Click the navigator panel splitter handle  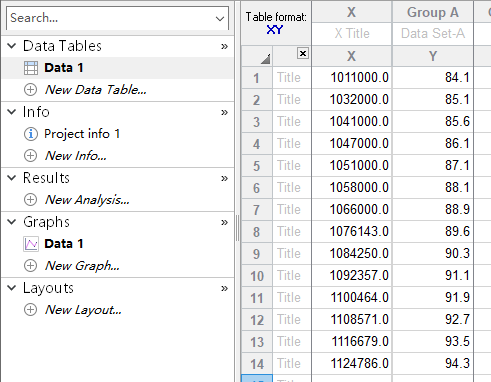[x=237, y=228]
